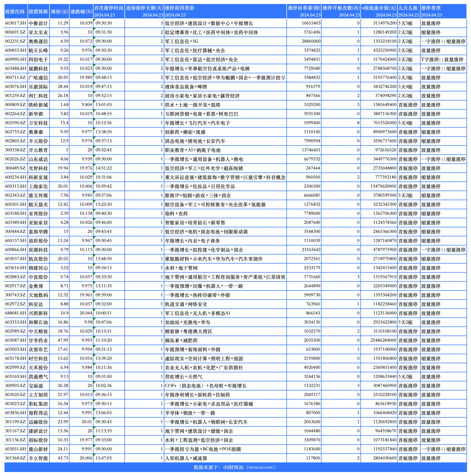This screenshot has height=476, width=471.
Task: Click stock code 002805.SZ
Action: (x=15, y=141)
